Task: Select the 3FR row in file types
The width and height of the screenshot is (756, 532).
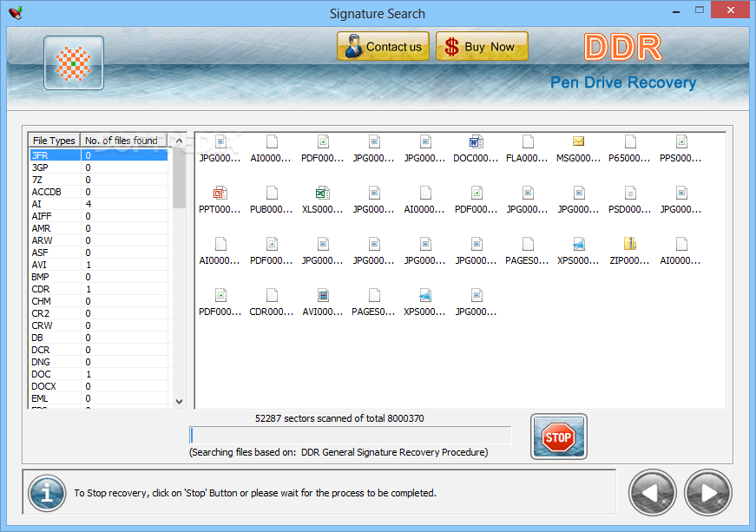Action: (x=99, y=155)
